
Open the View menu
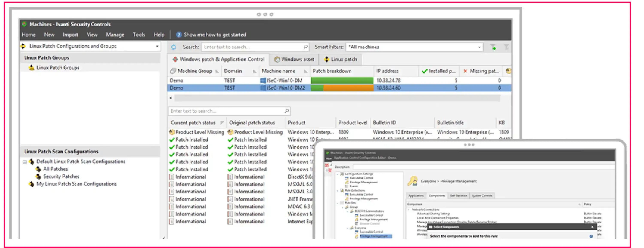click(x=92, y=35)
